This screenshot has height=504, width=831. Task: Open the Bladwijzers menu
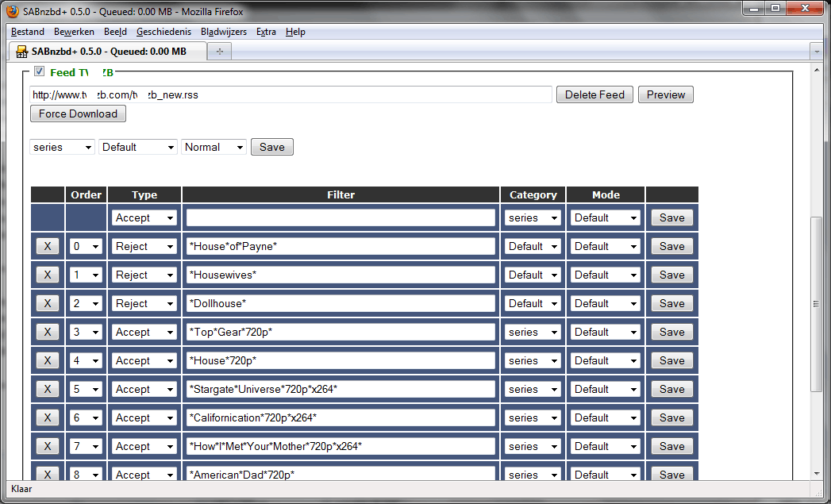pyautogui.click(x=224, y=32)
